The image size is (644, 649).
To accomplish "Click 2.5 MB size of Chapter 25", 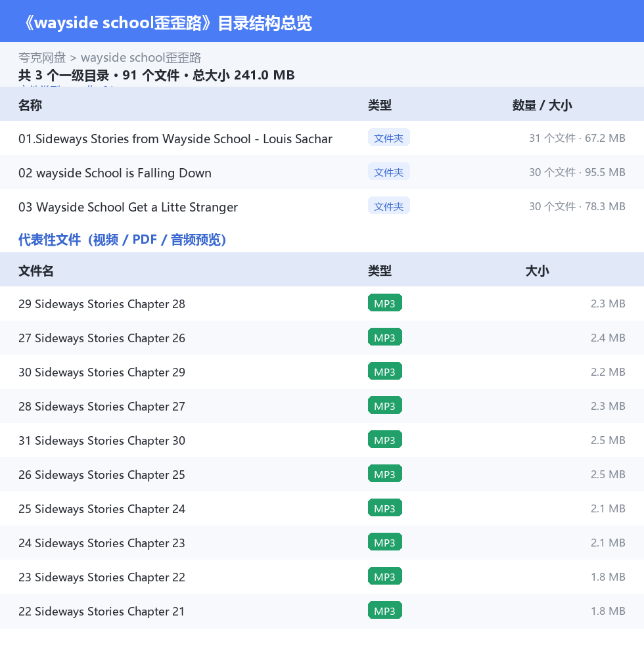I will 608,474.
